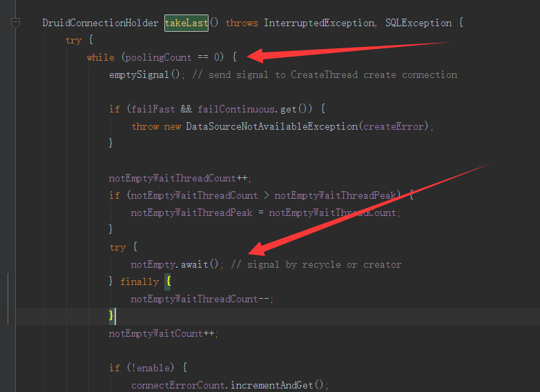The image size is (540, 392).
Task: Click the failFast variable in if condition
Action: [x=153, y=109]
